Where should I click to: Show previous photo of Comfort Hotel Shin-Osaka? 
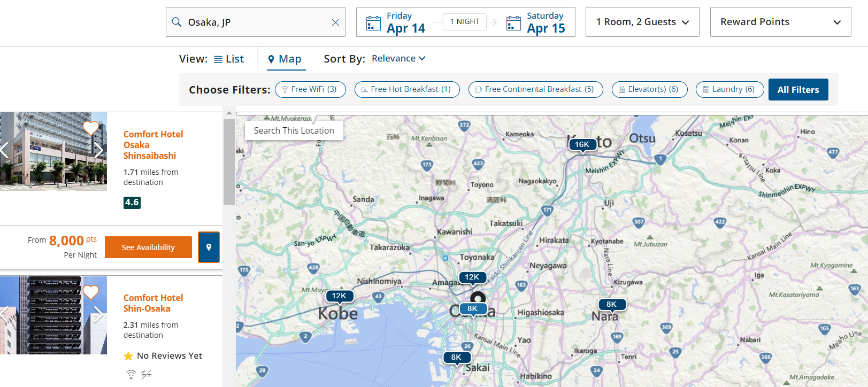tap(4, 315)
